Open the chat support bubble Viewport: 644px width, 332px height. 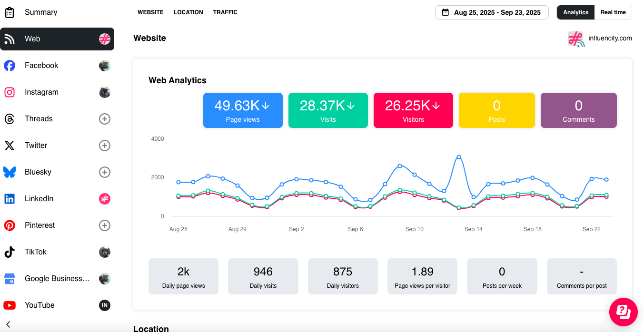pos(624,312)
